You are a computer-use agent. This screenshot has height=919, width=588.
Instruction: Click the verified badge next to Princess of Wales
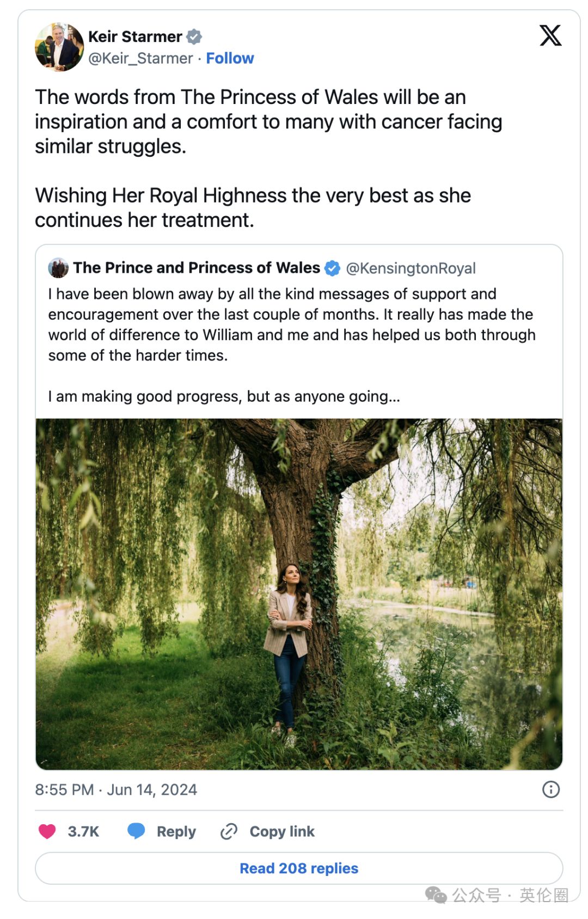pos(332,268)
